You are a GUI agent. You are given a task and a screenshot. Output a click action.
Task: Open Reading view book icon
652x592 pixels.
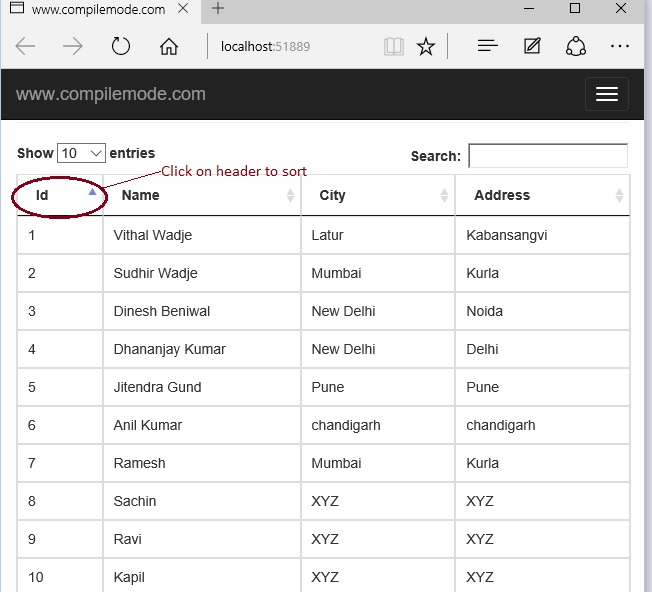click(x=393, y=46)
